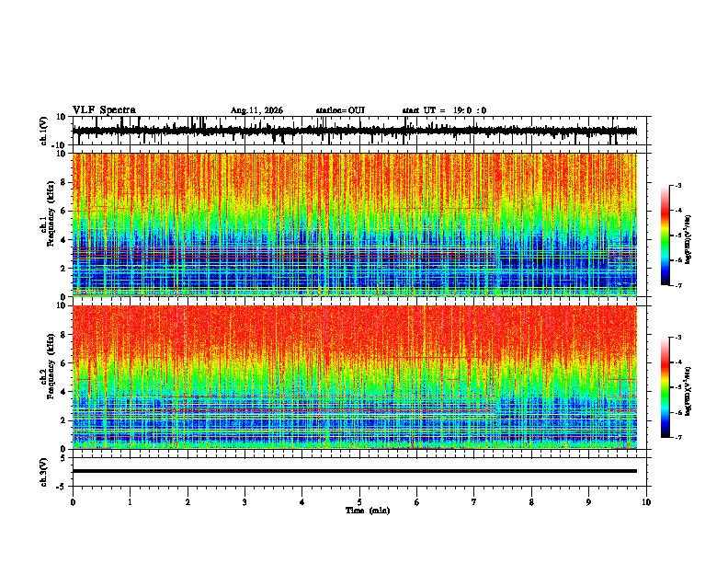This screenshot has height=563, width=728.
Task: Click the ch.2 color scale bar
Action: click(665, 387)
